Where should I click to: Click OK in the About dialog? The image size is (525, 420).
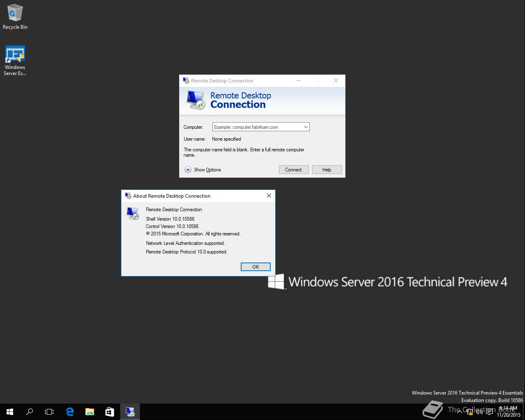point(256,267)
